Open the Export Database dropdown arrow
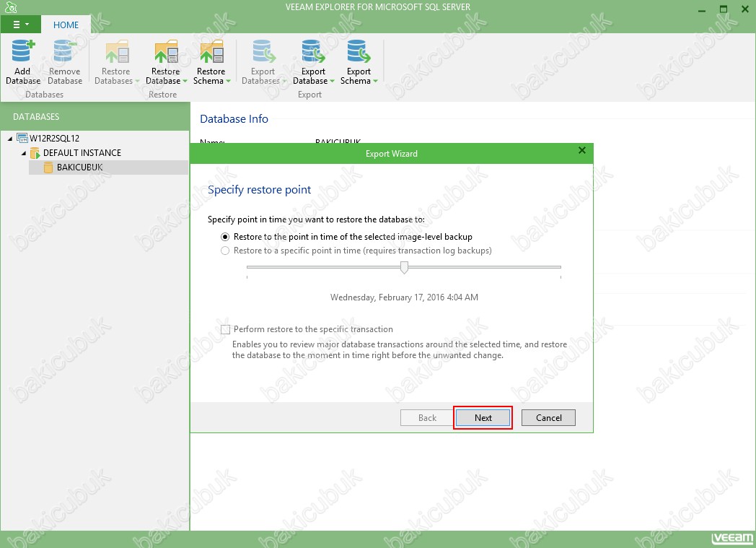Screen dimensions: 756x548 click(333, 81)
